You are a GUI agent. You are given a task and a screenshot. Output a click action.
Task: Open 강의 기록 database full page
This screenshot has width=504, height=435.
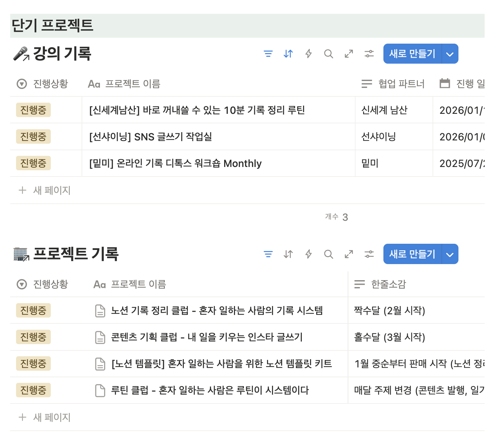[349, 54]
